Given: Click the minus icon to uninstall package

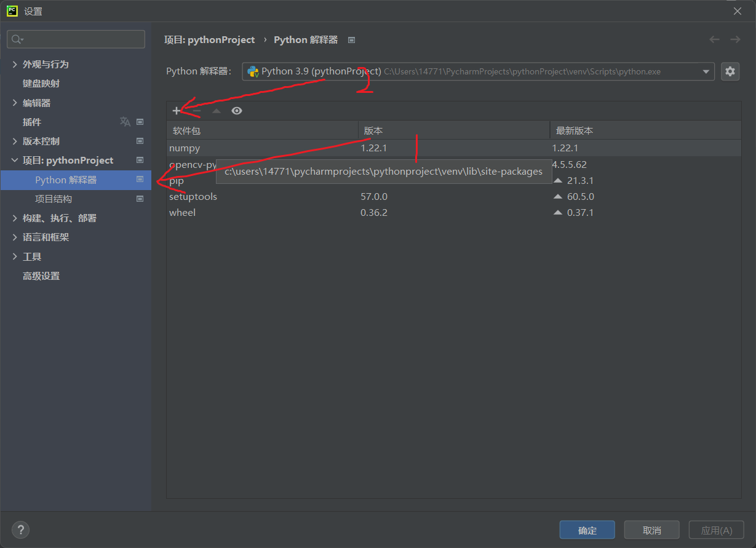Looking at the screenshot, I should 197,111.
